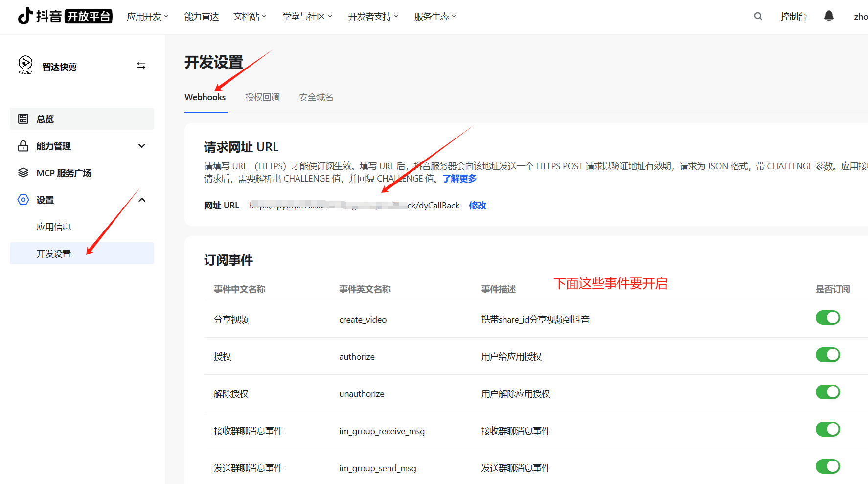Disable the create_video subscription toggle
Screen dimensions: 868x484
coord(827,318)
